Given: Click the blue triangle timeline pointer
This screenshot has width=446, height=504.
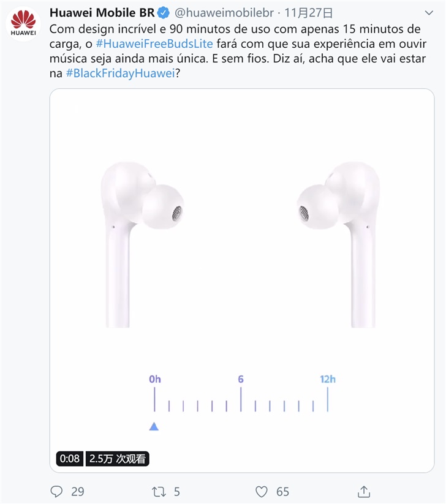Looking at the screenshot, I should [154, 427].
